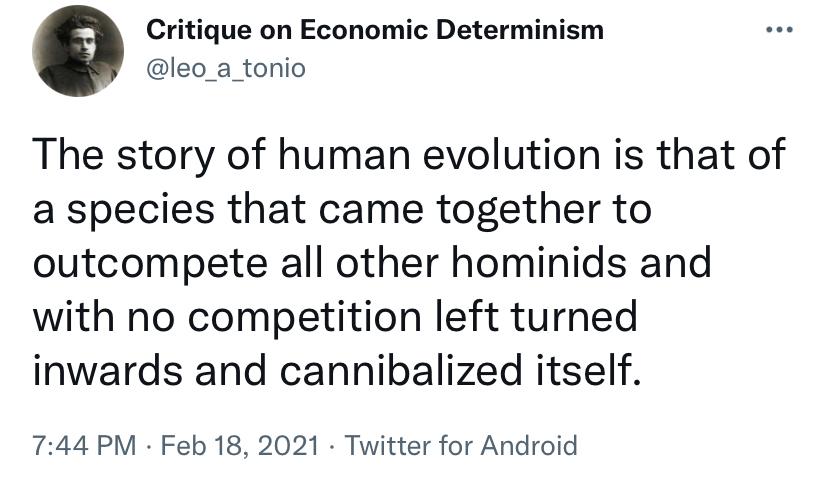Visit the @leo_a_tonio handle link
This screenshot has width=828, height=494.
tap(225, 69)
